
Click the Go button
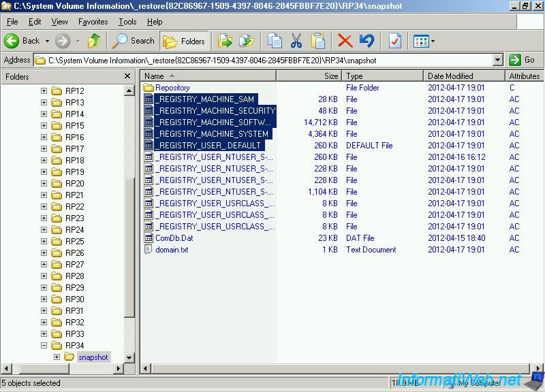(522, 60)
